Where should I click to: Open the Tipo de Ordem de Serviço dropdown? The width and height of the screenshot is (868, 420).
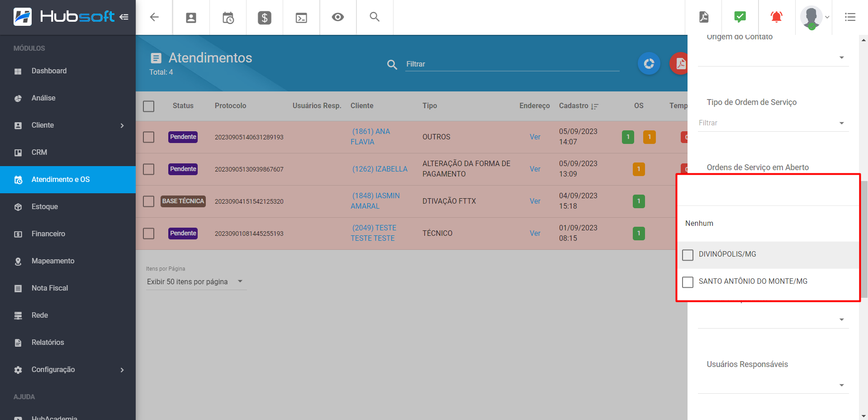click(x=773, y=123)
